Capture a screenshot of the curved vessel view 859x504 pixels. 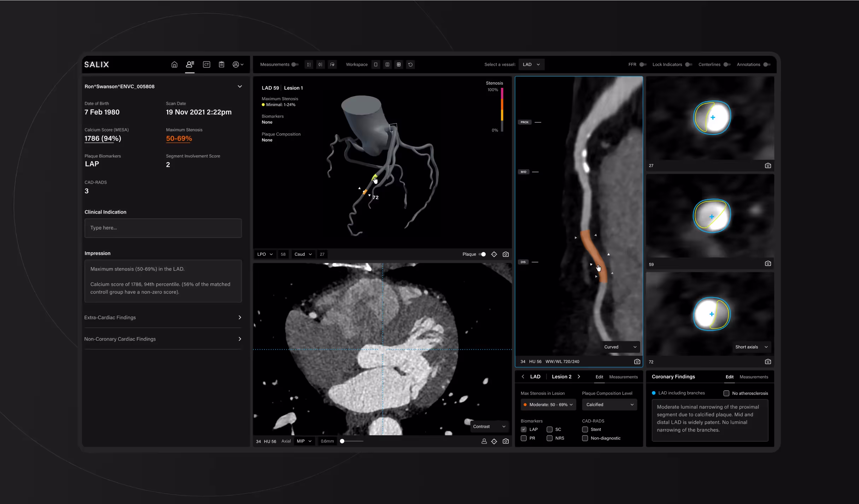tap(637, 362)
